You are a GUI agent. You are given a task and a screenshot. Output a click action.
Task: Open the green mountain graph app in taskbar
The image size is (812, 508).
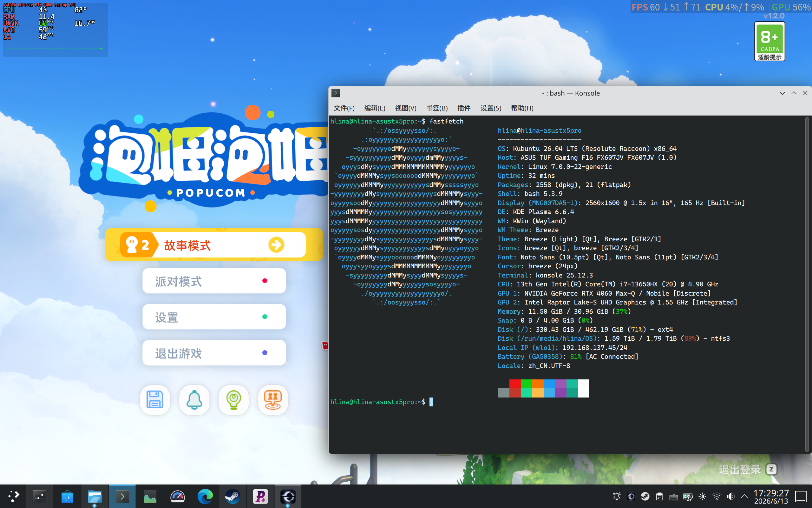(150, 496)
